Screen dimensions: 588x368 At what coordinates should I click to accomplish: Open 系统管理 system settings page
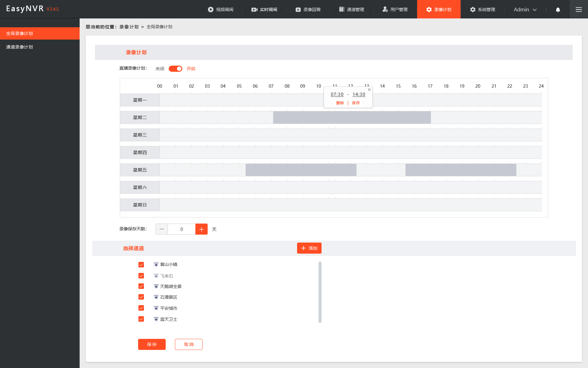483,9
